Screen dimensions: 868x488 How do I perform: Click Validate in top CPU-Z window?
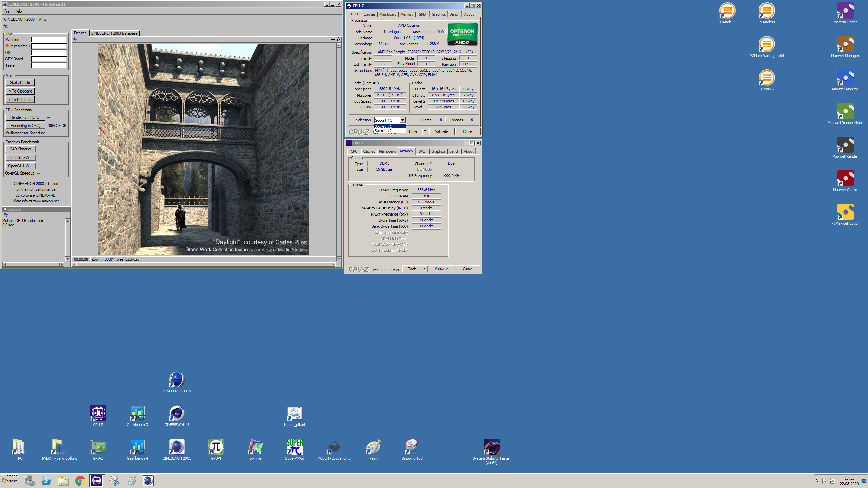tap(441, 131)
